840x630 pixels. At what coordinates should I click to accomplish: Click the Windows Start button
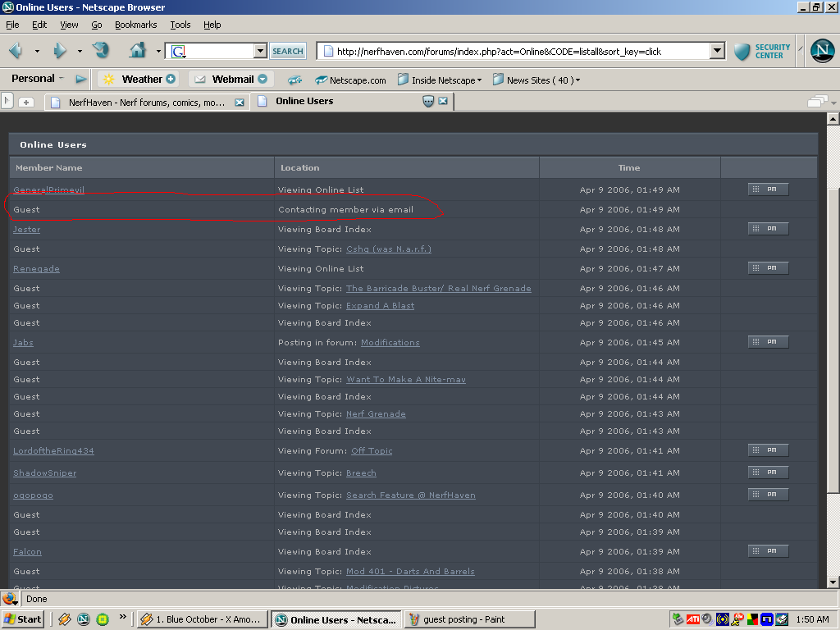coord(23,619)
